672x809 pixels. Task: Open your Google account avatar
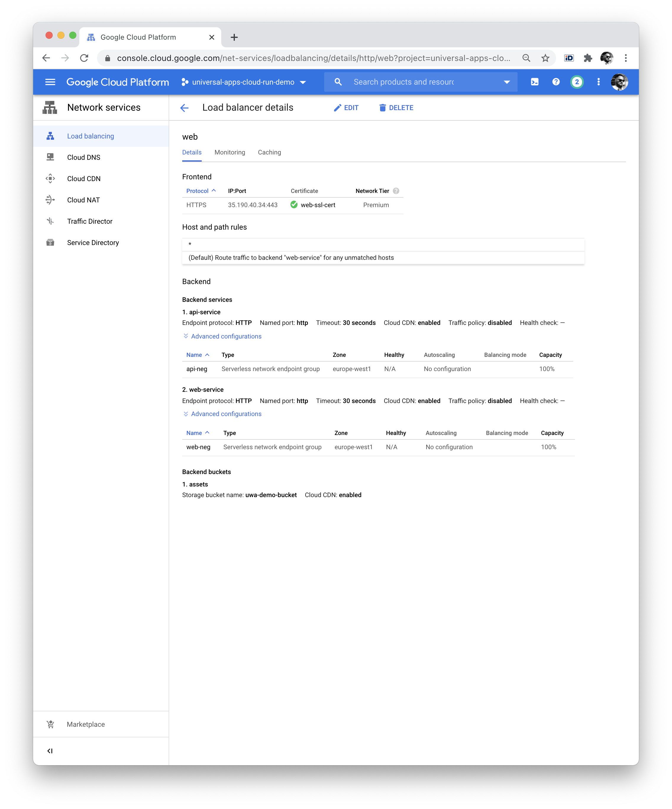click(x=619, y=82)
